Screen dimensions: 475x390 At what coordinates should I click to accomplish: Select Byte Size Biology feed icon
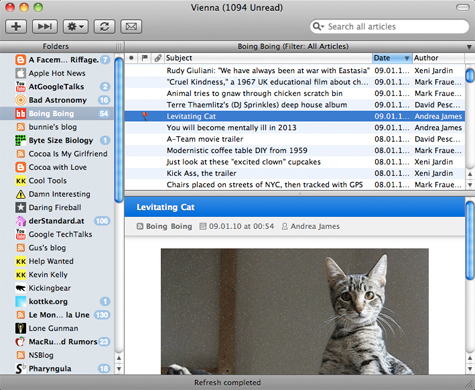point(21,140)
